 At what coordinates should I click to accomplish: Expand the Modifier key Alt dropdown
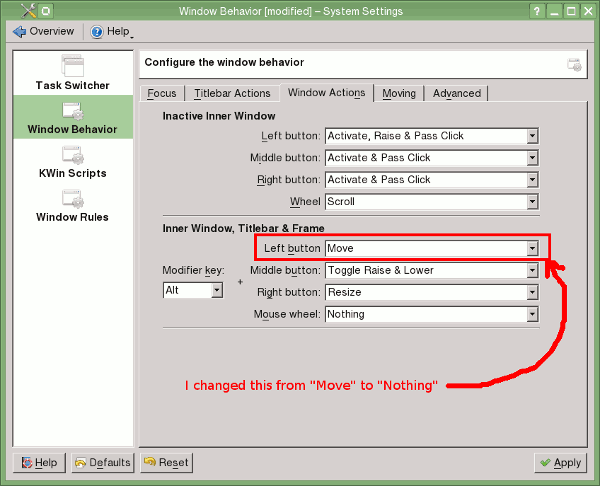194,290
